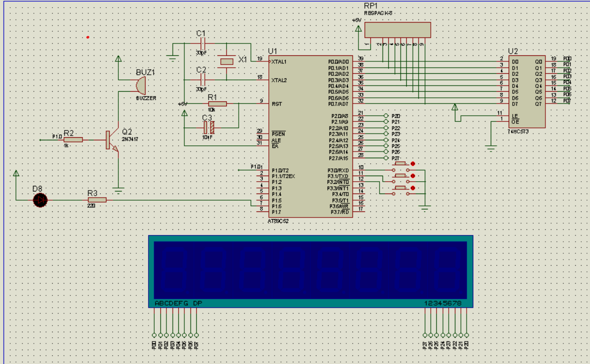Click the P0.0/AD0 pin label
Image resolution: width=590 pixels, height=364 pixels.
(x=338, y=61)
